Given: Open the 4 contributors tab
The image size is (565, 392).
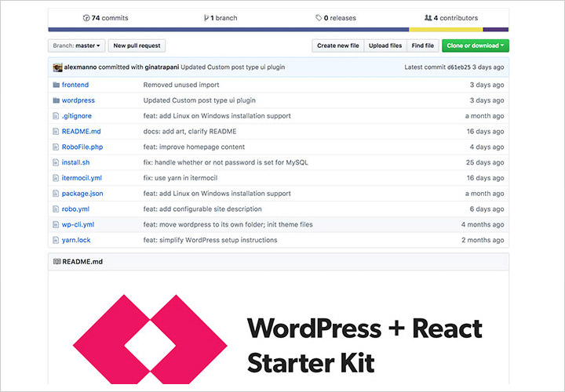Looking at the screenshot, I should point(451,18).
